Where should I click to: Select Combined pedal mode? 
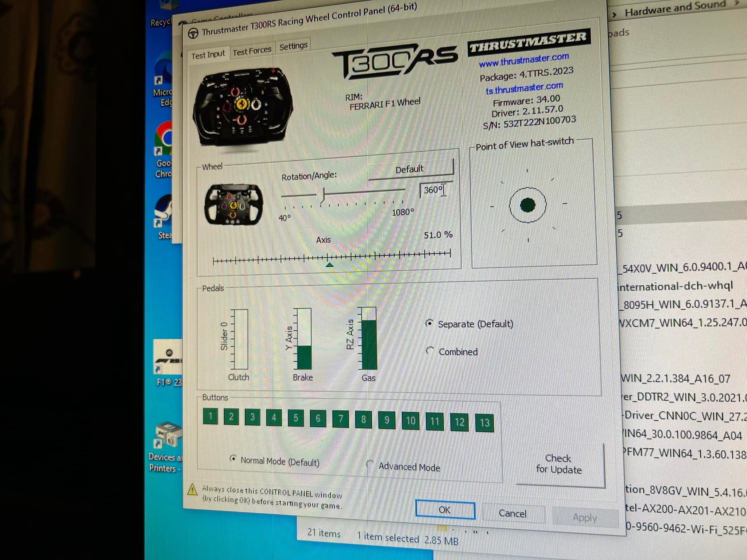click(452, 351)
